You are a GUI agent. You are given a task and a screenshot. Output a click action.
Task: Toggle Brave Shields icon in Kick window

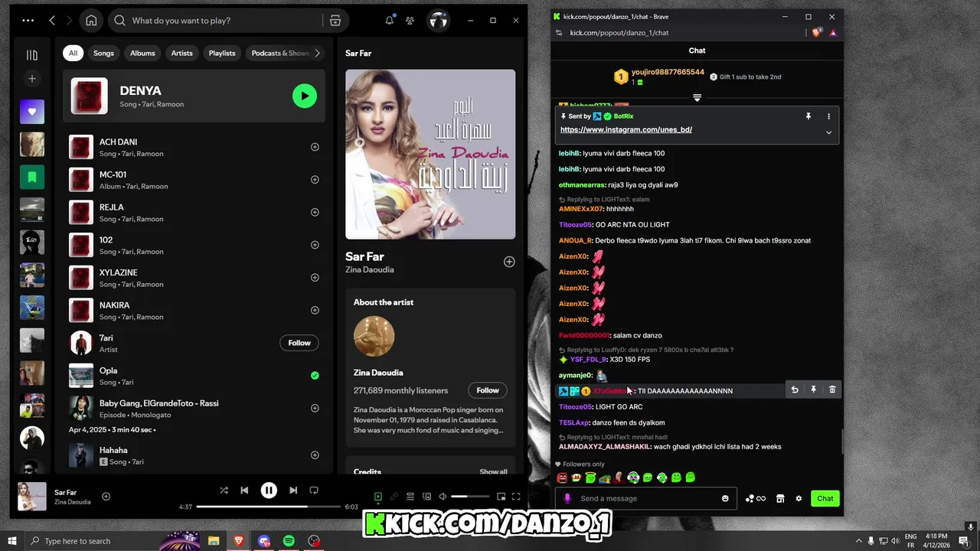coord(817,32)
